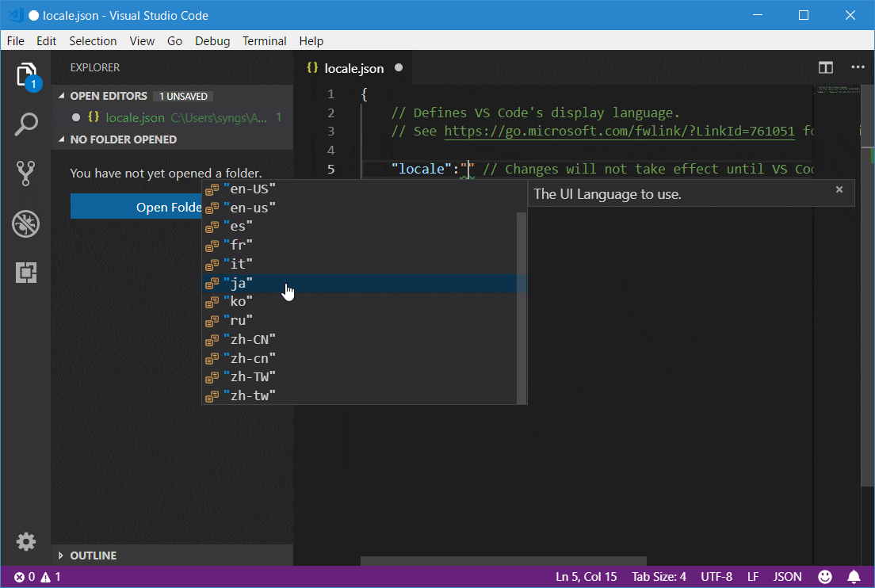875x588 pixels.
Task: Choose the "zh-CN" suggestion
Action: coord(359,340)
